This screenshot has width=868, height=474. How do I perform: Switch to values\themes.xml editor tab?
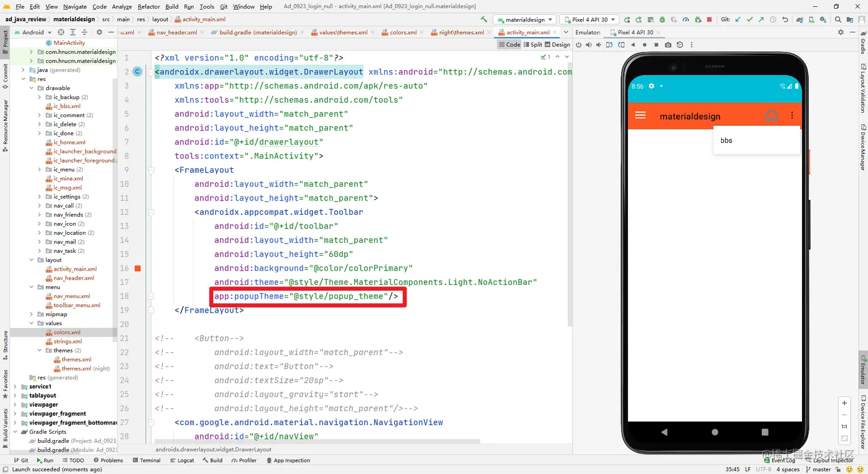click(343, 32)
